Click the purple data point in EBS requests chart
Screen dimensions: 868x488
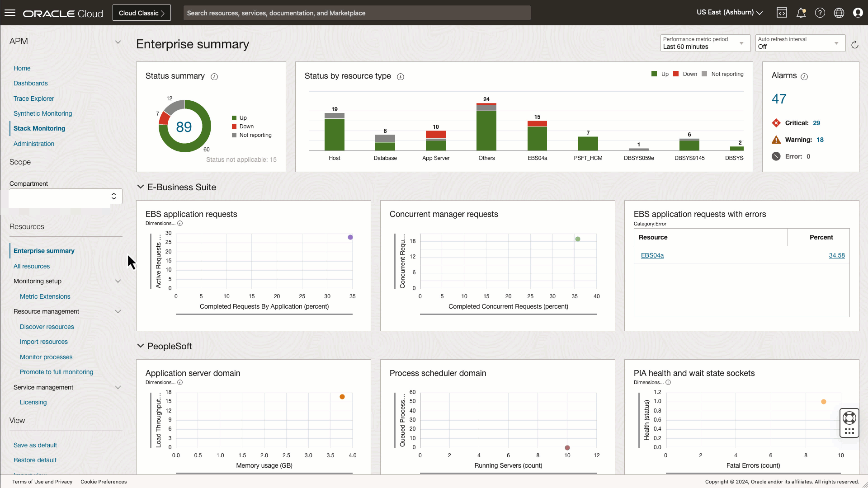coord(350,237)
